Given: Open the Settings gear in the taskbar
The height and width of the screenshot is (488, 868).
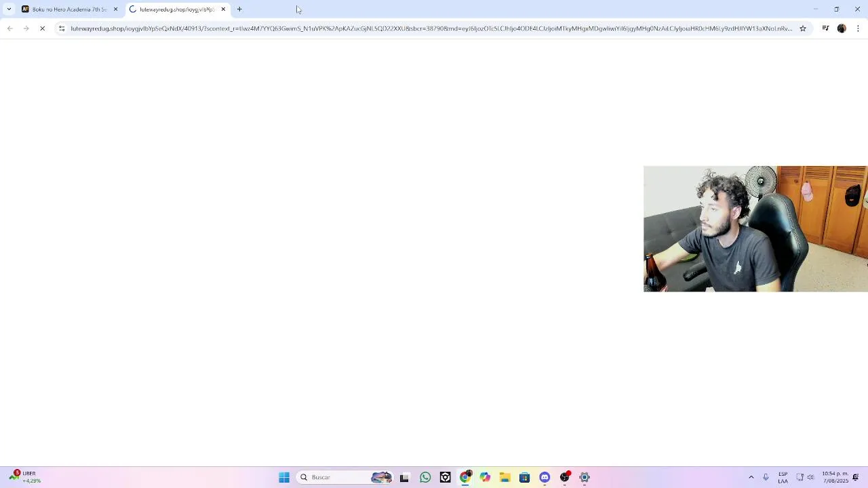Looking at the screenshot, I should click(x=585, y=477).
